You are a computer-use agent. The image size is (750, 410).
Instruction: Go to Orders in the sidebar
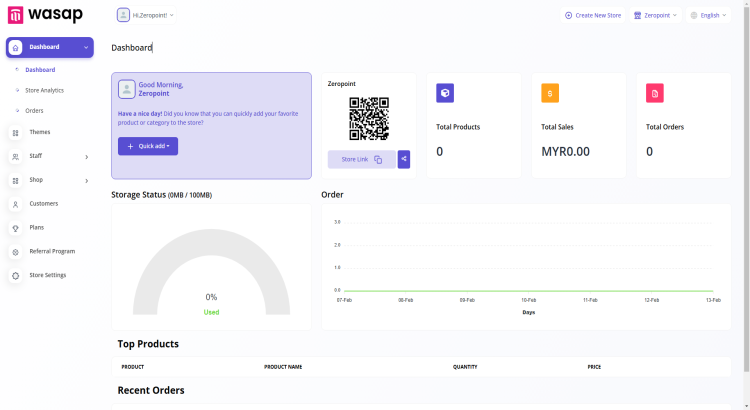34,110
